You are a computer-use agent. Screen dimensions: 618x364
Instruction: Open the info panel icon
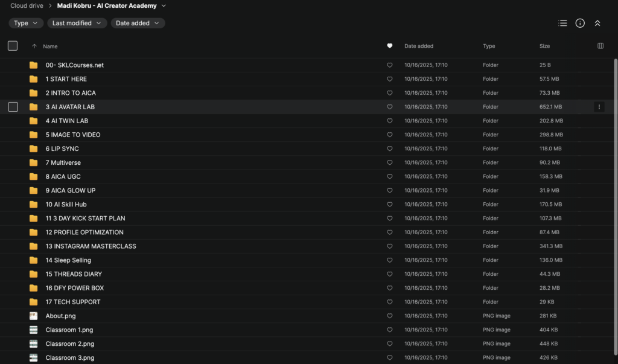(x=580, y=23)
